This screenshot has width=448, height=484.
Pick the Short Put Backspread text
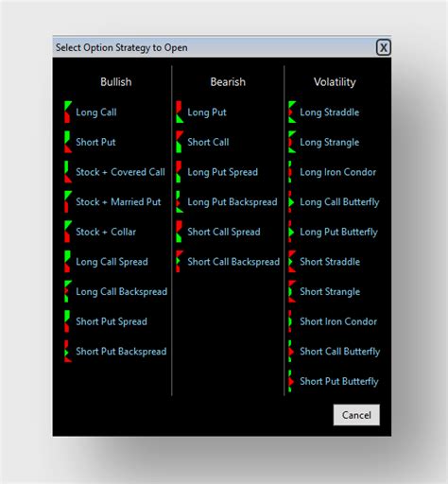(121, 352)
